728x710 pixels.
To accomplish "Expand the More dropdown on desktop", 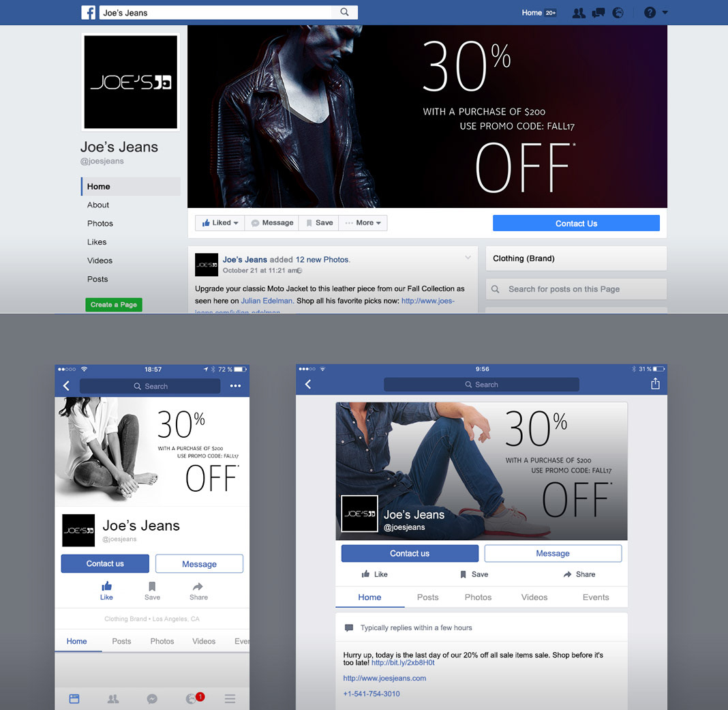I will (x=363, y=223).
